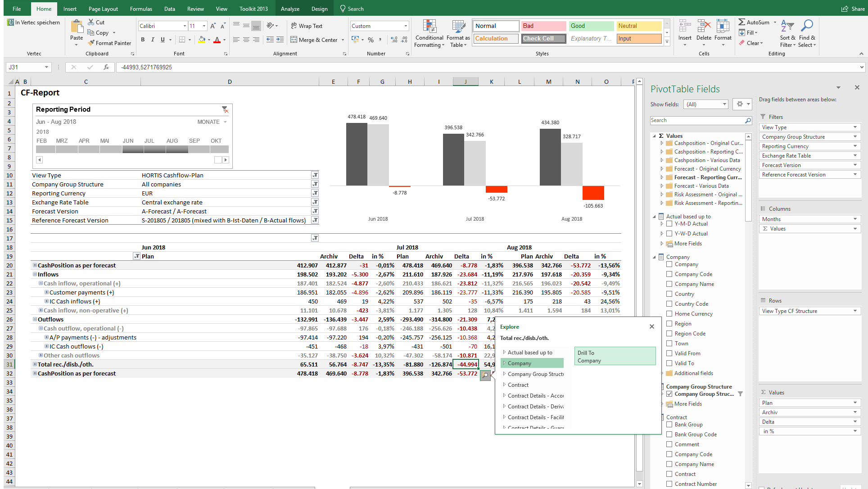Image resolution: width=868 pixels, height=489 pixels.
Task: Check the Y-W-D Actual field
Action: coord(669,234)
